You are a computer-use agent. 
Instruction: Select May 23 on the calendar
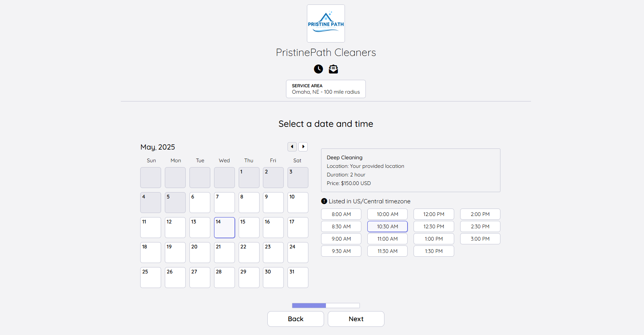[273, 253]
